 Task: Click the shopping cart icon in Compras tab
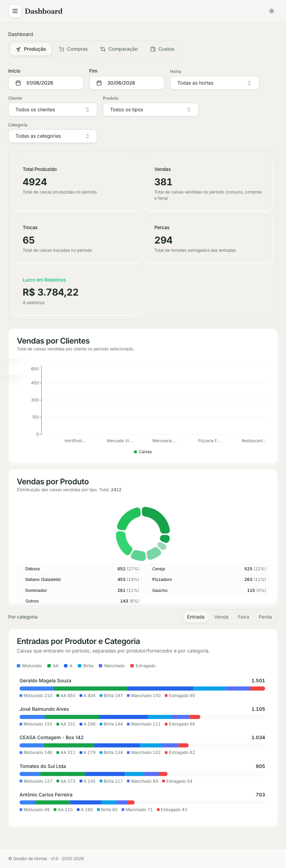(62, 49)
